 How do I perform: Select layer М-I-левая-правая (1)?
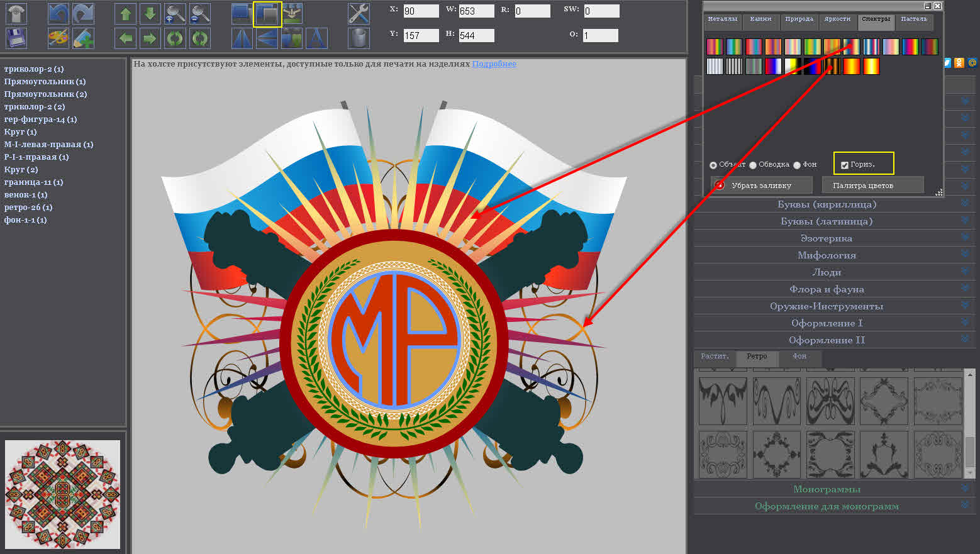click(x=48, y=144)
